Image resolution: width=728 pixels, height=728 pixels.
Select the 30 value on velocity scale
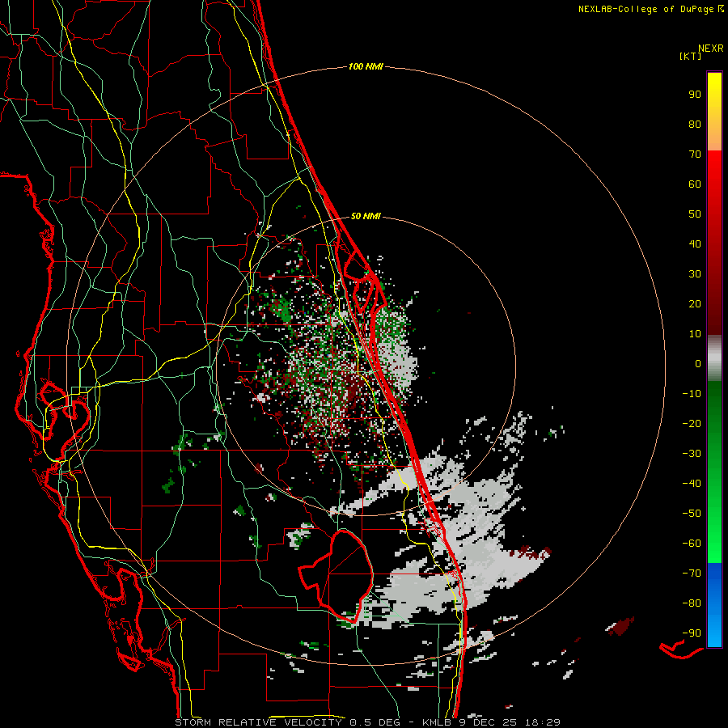695,274
